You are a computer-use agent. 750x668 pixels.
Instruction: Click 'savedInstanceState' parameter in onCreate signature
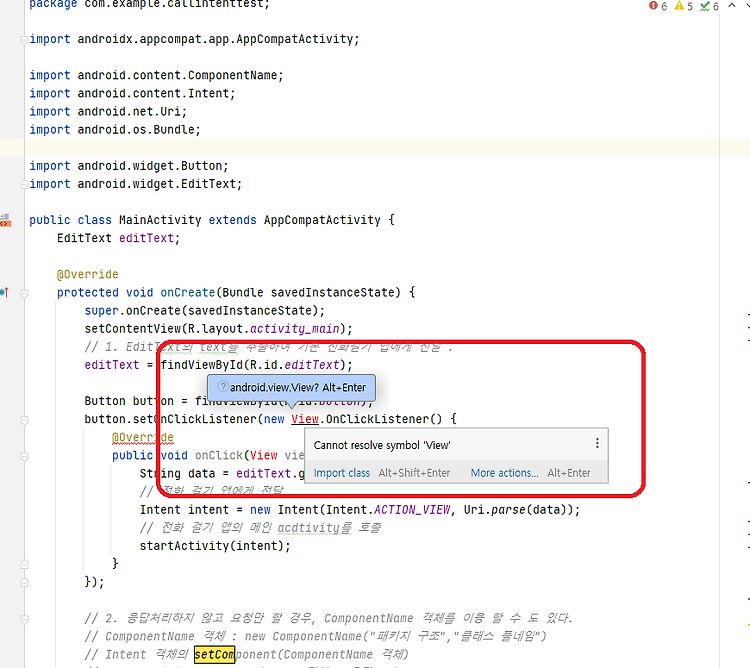[336, 293]
